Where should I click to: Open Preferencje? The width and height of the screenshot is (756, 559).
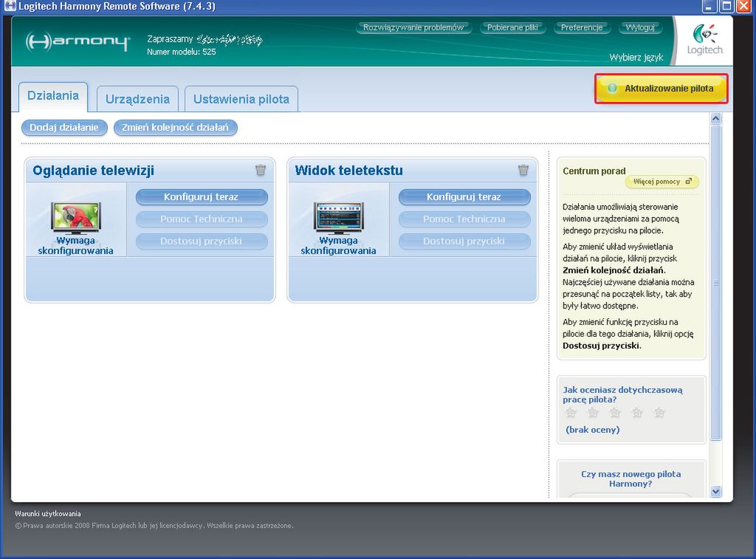point(582,27)
